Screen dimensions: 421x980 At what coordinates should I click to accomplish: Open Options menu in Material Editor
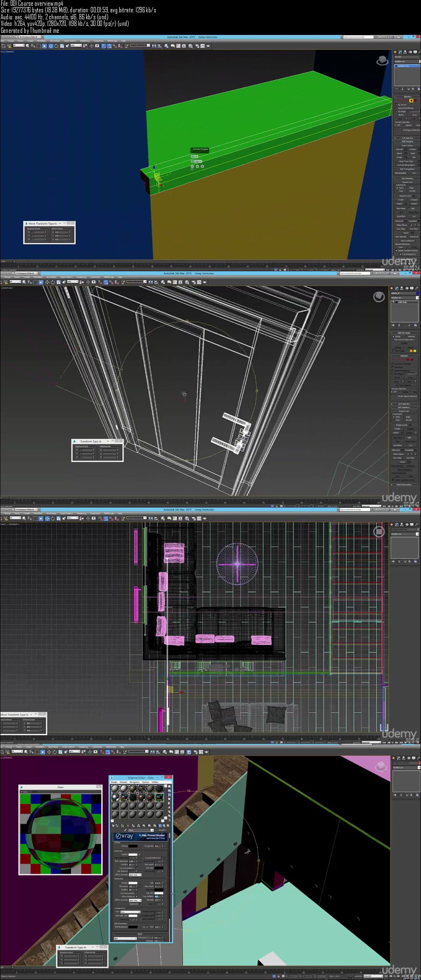[x=146, y=782]
